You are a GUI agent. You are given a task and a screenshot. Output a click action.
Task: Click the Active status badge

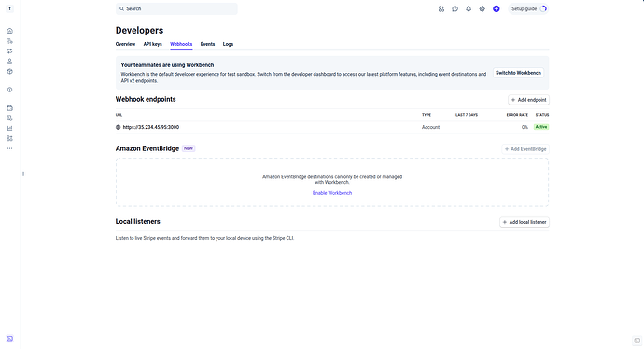pyautogui.click(x=541, y=127)
